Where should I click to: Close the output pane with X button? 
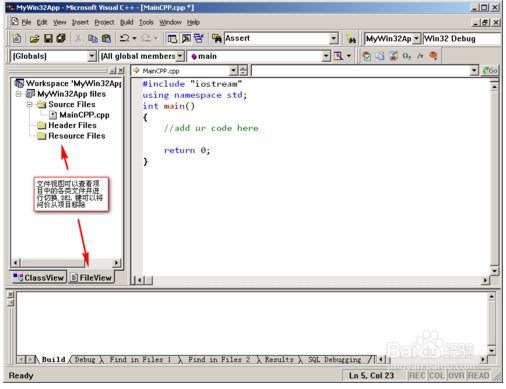tap(10, 294)
